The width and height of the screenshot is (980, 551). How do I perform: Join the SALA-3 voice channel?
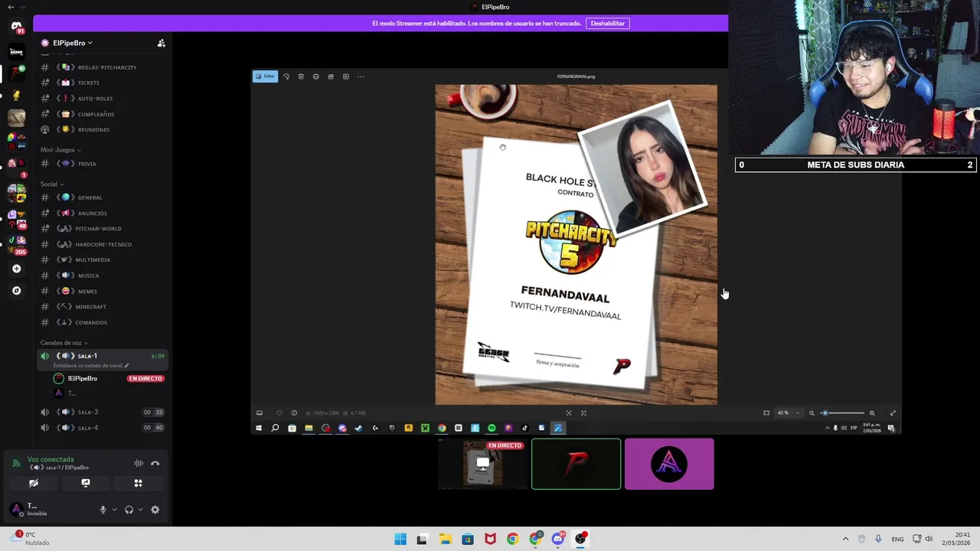pos(103,412)
